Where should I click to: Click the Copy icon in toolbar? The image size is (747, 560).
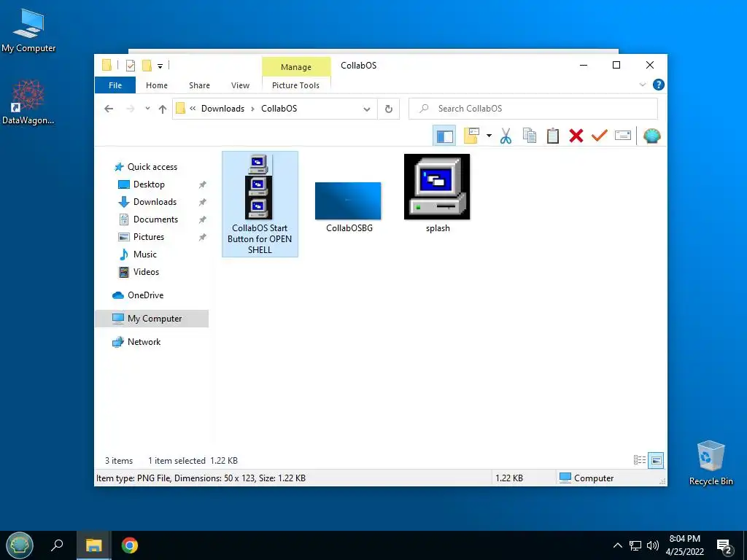(530, 136)
